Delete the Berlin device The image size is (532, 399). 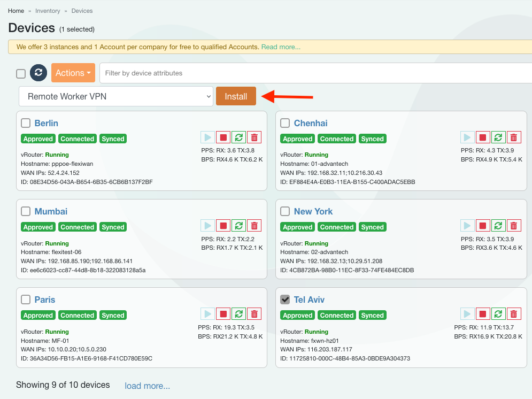[x=255, y=137]
